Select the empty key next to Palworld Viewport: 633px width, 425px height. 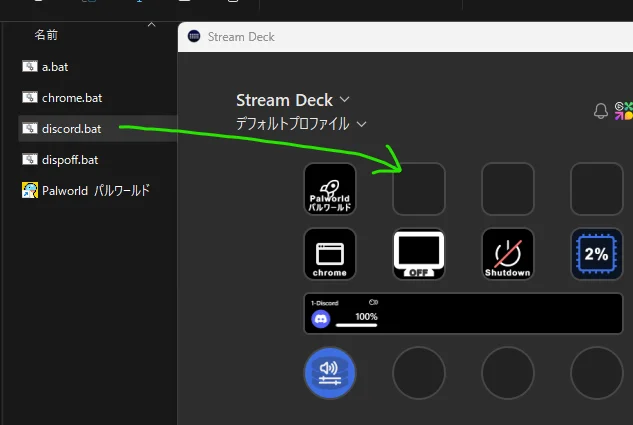pyautogui.click(x=419, y=189)
